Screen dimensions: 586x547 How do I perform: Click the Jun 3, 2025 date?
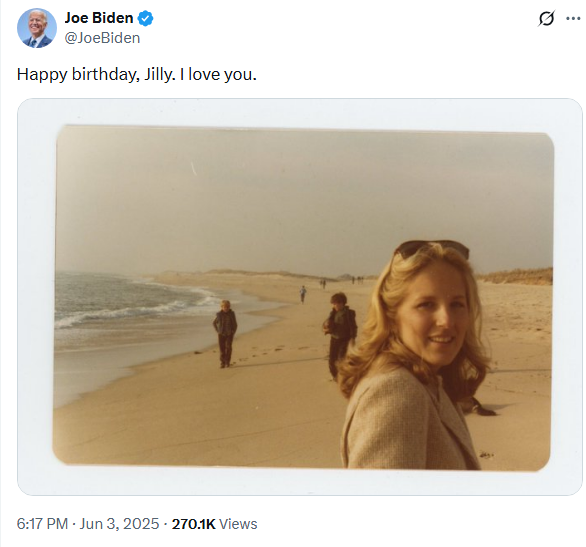click(x=119, y=524)
